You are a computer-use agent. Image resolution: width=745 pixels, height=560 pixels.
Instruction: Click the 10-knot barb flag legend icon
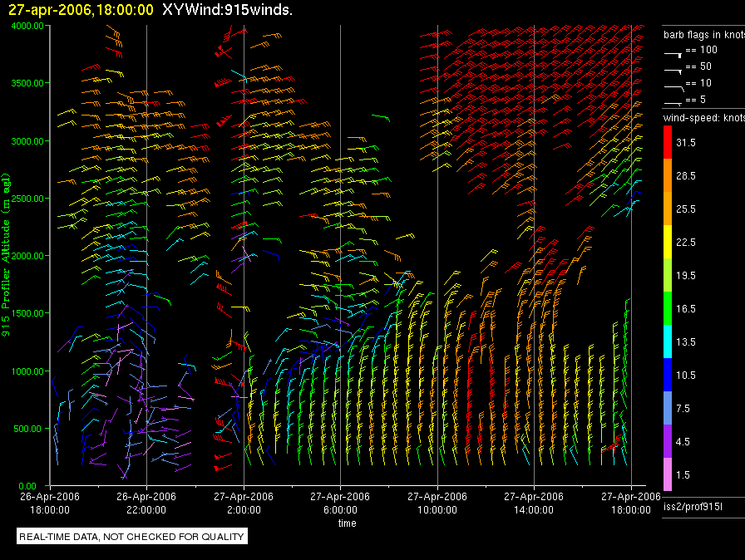pos(674,88)
